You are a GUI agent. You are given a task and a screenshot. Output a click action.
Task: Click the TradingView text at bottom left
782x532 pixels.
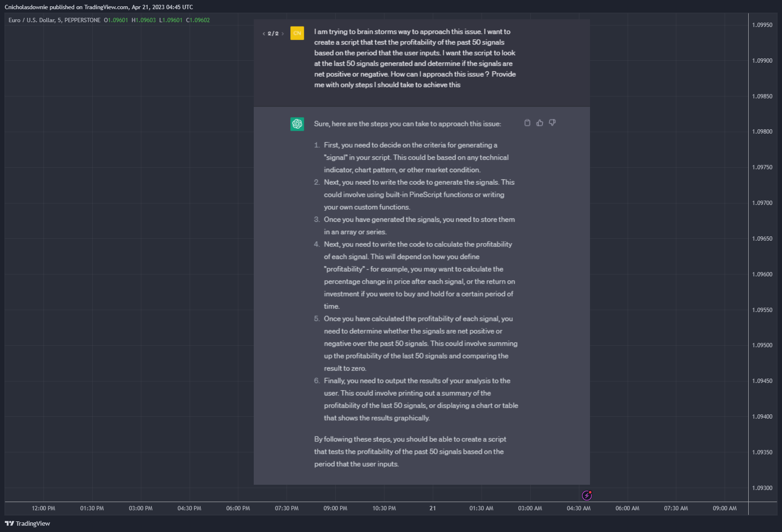point(33,523)
